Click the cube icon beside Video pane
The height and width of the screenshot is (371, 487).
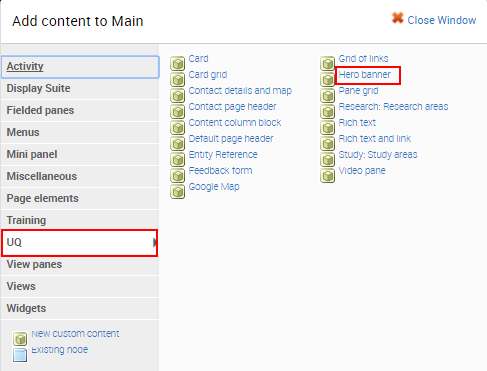[328, 175]
